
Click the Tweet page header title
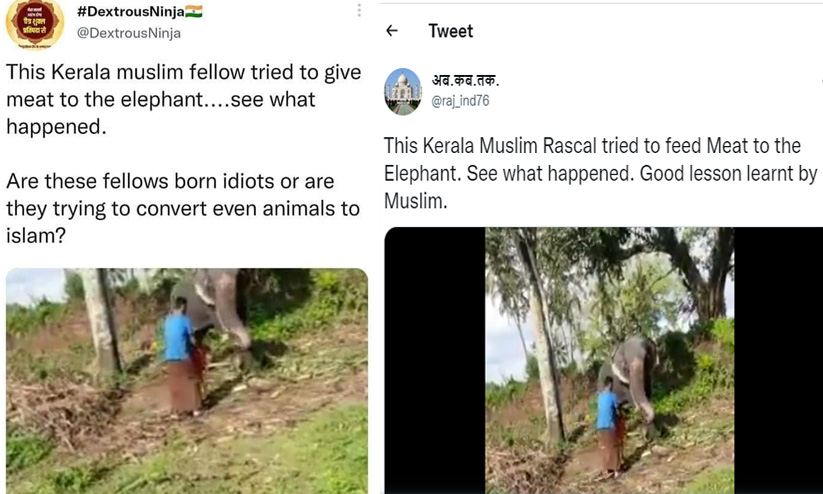pos(450,31)
